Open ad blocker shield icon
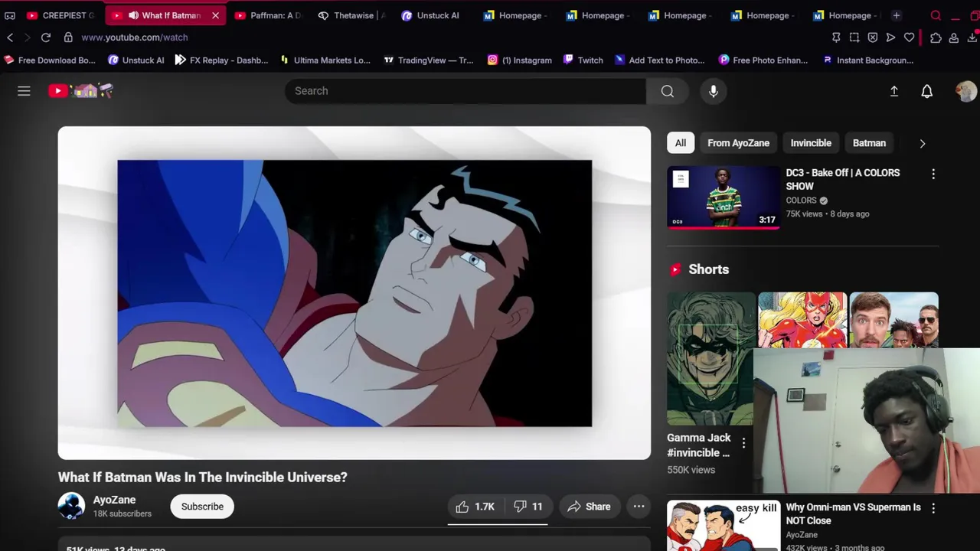 (873, 37)
